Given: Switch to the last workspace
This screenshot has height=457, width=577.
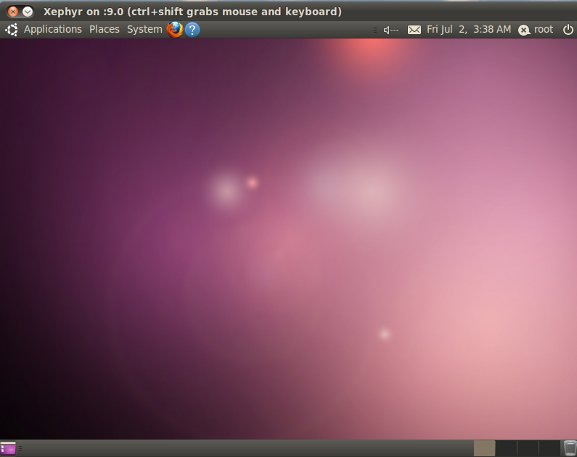Looking at the screenshot, I should (x=549, y=448).
